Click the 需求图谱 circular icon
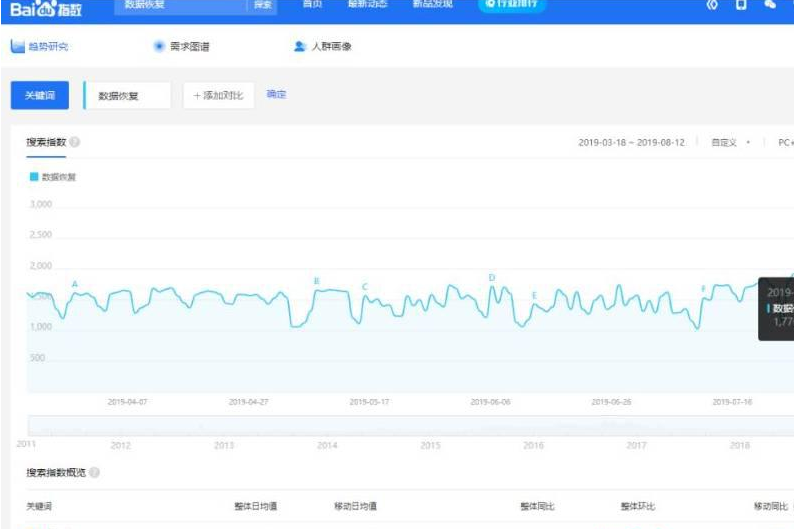Viewport: 794px width, 529px height. pyautogui.click(x=159, y=47)
